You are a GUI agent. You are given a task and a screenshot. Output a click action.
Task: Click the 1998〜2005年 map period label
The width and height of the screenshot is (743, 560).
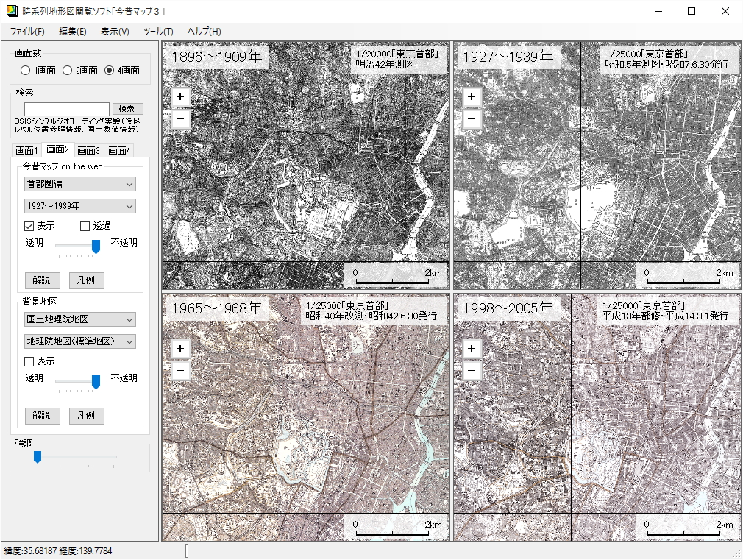(x=508, y=308)
